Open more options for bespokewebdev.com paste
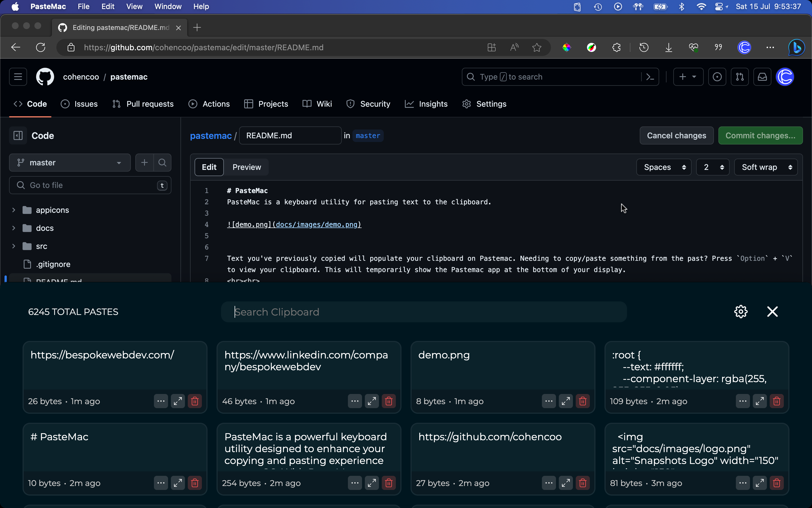Screen dimensions: 812x508 161,401
